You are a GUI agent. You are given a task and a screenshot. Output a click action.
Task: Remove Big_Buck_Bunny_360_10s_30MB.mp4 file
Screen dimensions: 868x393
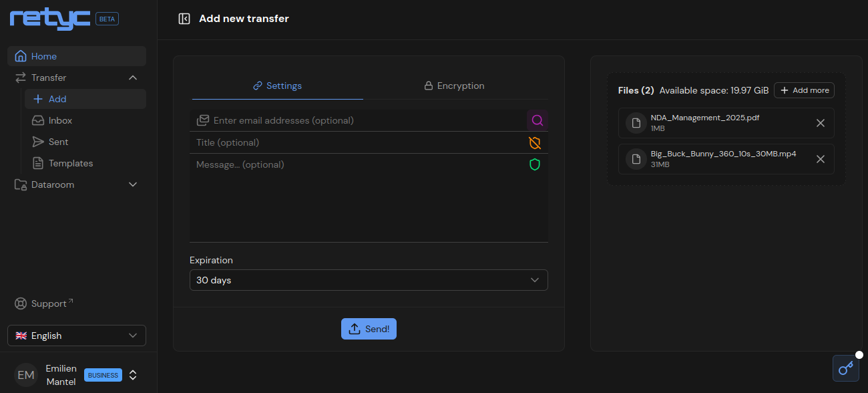[821, 159]
